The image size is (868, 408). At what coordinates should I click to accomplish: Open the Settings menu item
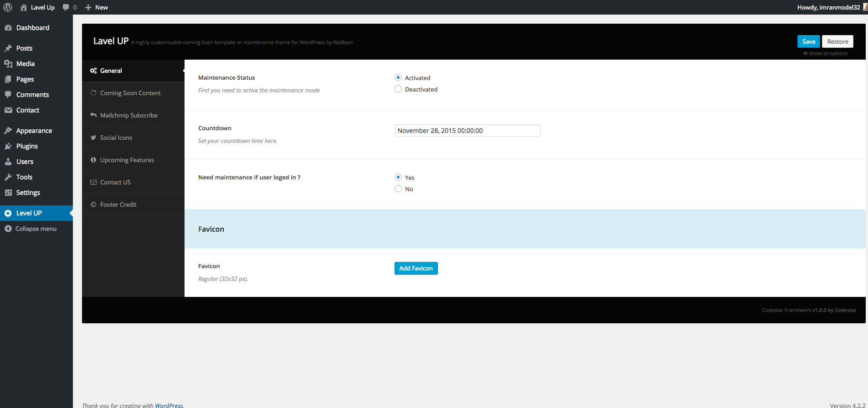36,193
